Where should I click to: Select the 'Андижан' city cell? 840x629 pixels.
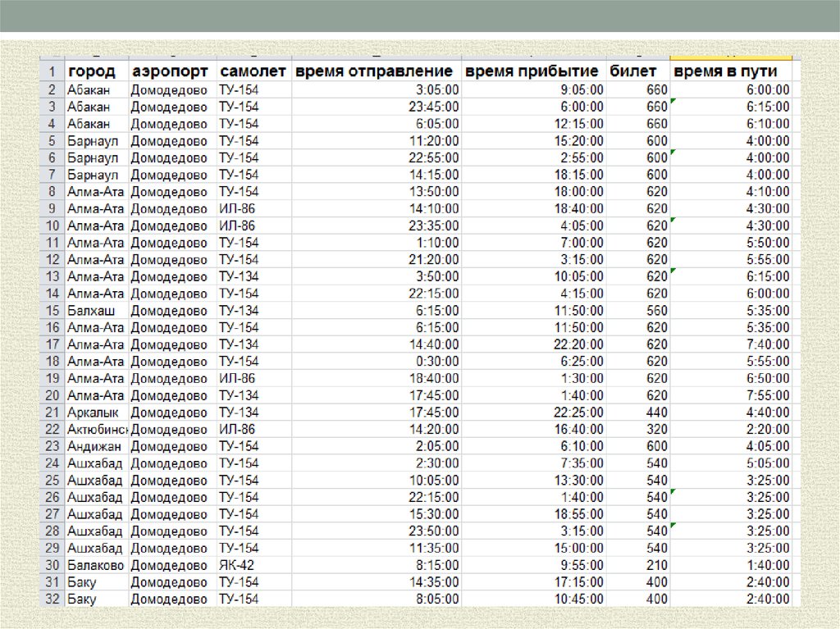click(x=96, y=446)
